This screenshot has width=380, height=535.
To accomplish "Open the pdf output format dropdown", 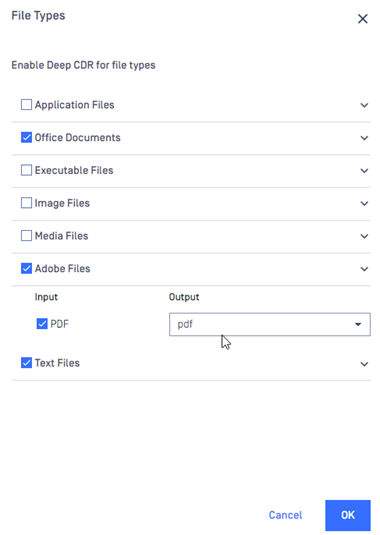I will 270,324.
